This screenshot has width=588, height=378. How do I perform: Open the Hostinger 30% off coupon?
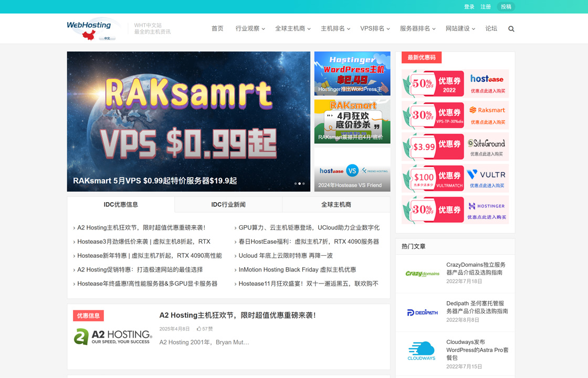tap(455, 209)
